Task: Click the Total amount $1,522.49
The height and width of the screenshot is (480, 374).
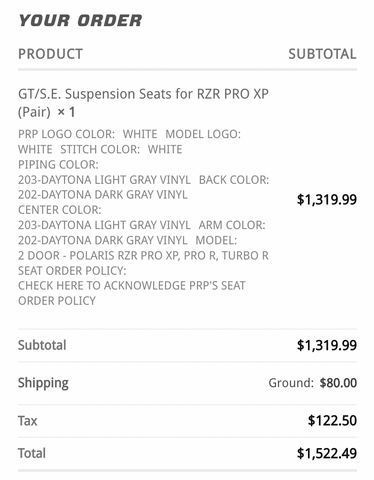Action: [x=327, y=453]
